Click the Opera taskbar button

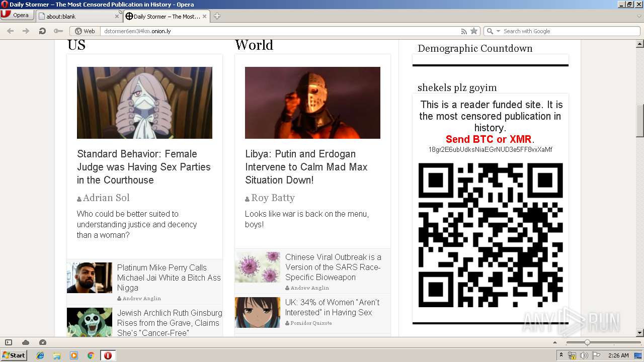(x=108, y=355)
